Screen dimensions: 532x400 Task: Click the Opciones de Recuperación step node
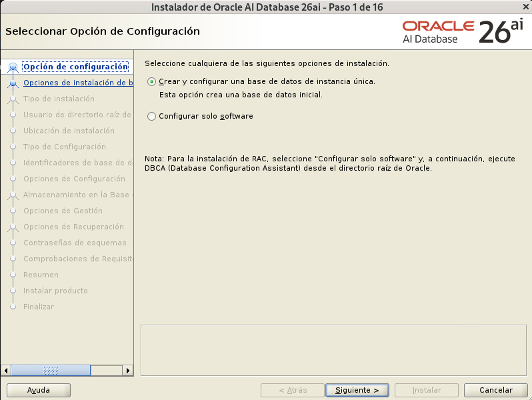tap(13, 227)
